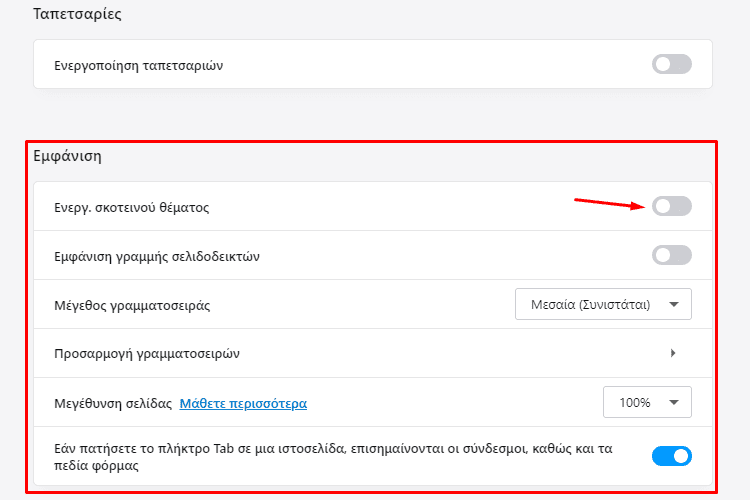Image resolution: width=750 pixels, height=500 pixels.
Task: Click the Εμφάνιση γραμμής σελιδοδεικτών label
Action: (157, 256)
